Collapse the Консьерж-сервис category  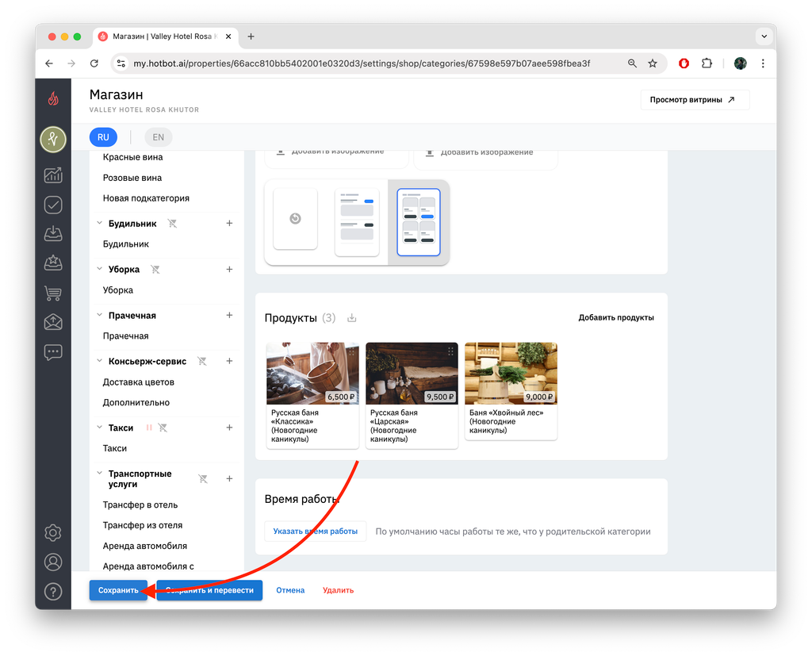pos(99,361)
